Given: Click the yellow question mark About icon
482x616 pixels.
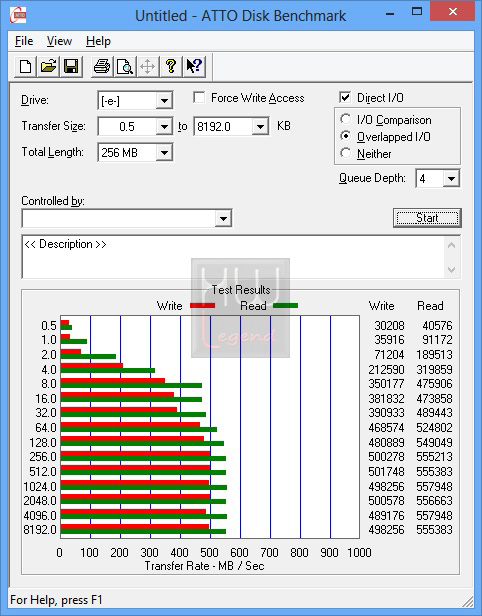Looking at the screenshot, I should (170, 66).
